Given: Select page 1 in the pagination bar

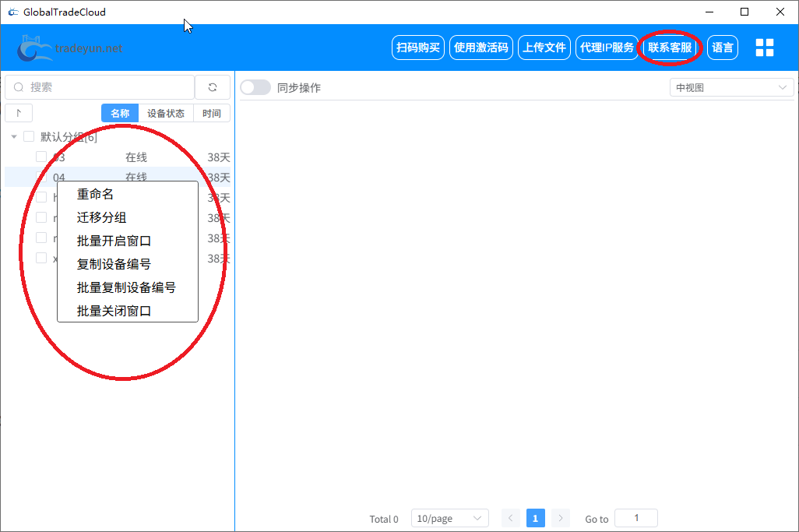Looking at the screenshot, I should click(x=535, y=517).
